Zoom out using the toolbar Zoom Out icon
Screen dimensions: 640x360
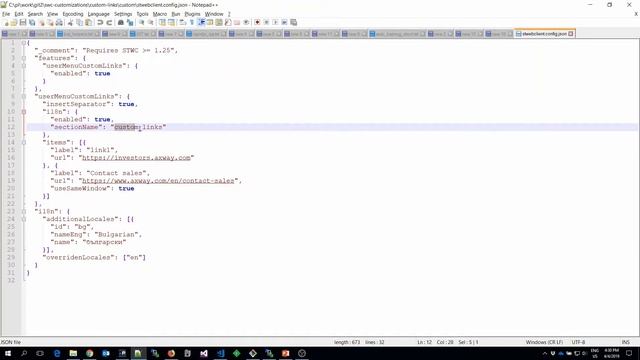tap(151, 22)
